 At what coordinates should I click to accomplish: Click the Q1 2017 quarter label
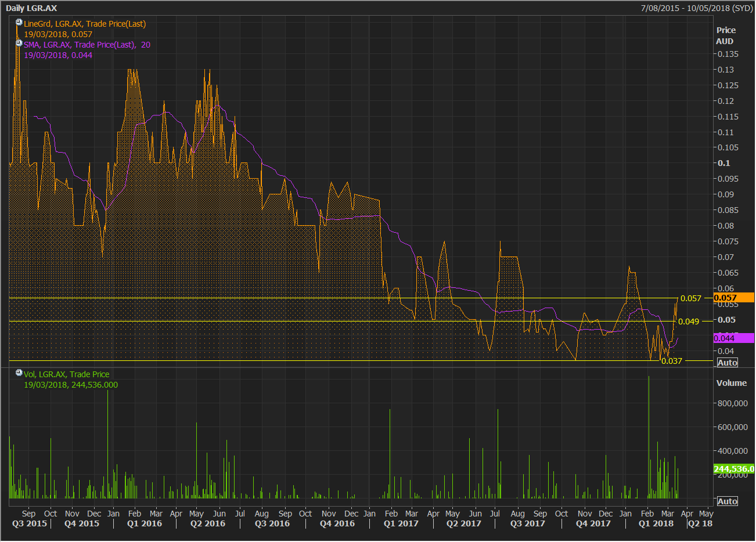tap(401, 523)
